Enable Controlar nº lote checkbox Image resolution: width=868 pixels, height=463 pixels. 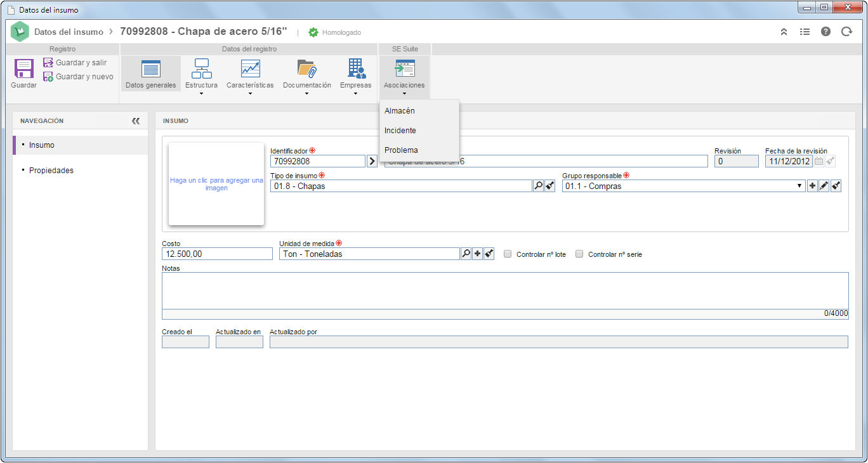point(508,254)
